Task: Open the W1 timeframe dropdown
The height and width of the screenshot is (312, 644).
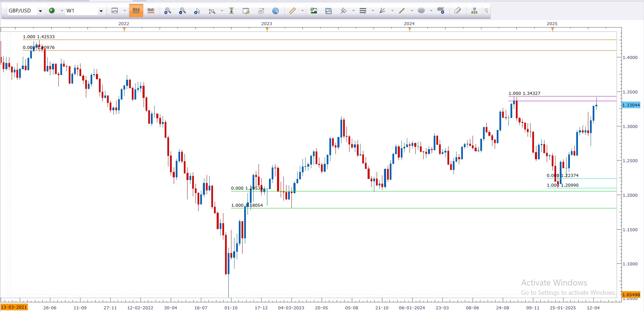Action: point(101,11)
